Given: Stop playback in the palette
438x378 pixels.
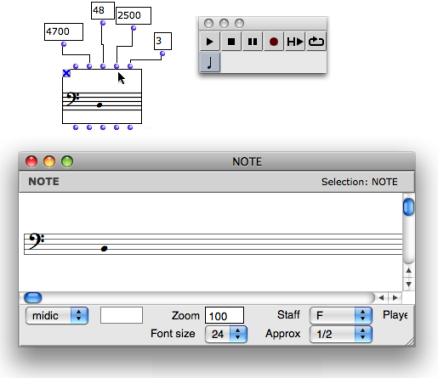Looking at the screenshot, I should [x=231, y=41].
